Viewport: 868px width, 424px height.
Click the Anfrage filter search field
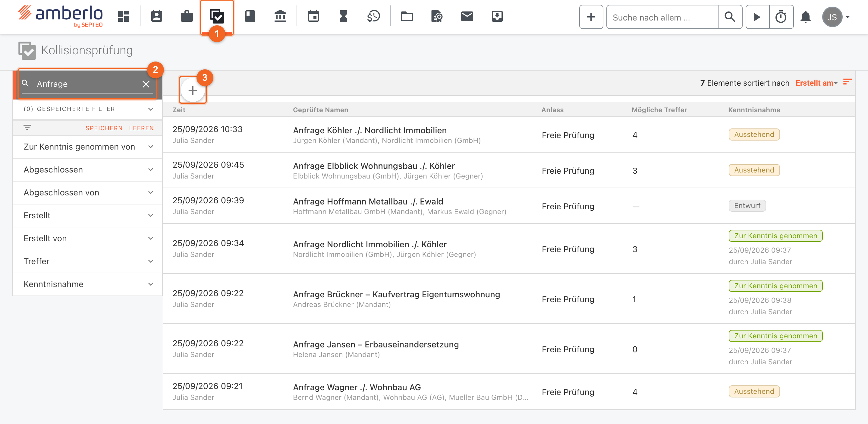click(87, 84)
